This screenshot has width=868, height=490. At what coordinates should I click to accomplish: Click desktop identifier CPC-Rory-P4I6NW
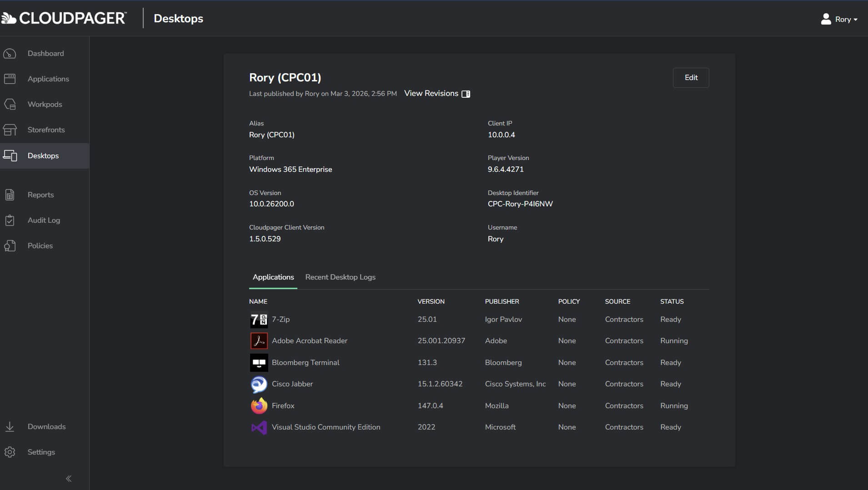coord(520,204)
